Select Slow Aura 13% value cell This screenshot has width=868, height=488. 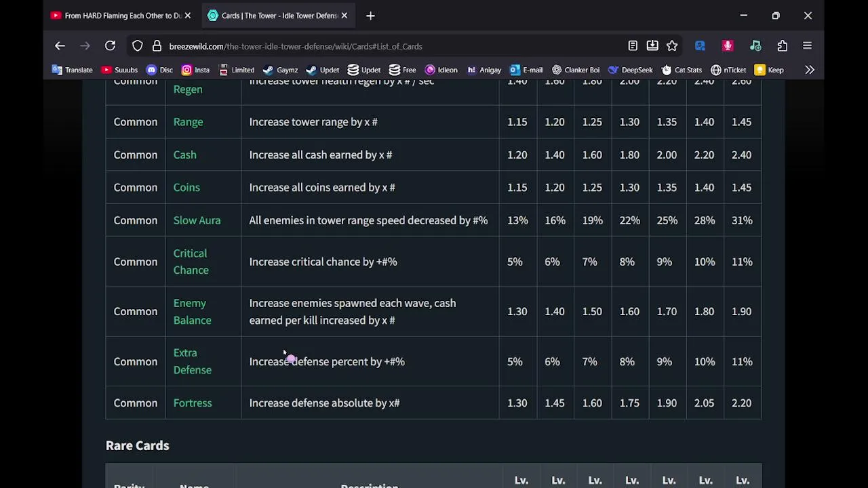pyautogui.click(x=517, y=220)
